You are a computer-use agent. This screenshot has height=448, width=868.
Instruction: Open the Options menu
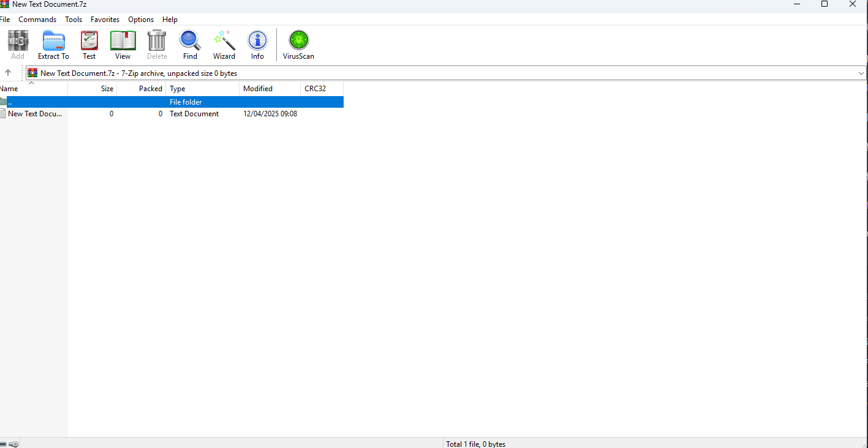coord(141,20)
